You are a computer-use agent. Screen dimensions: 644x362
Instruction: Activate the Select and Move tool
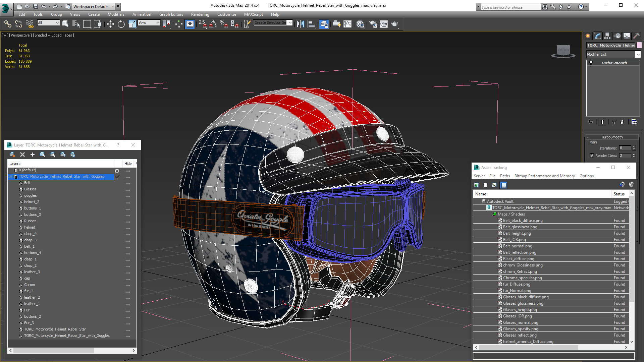pyautogui.click(x=110, y=24)
